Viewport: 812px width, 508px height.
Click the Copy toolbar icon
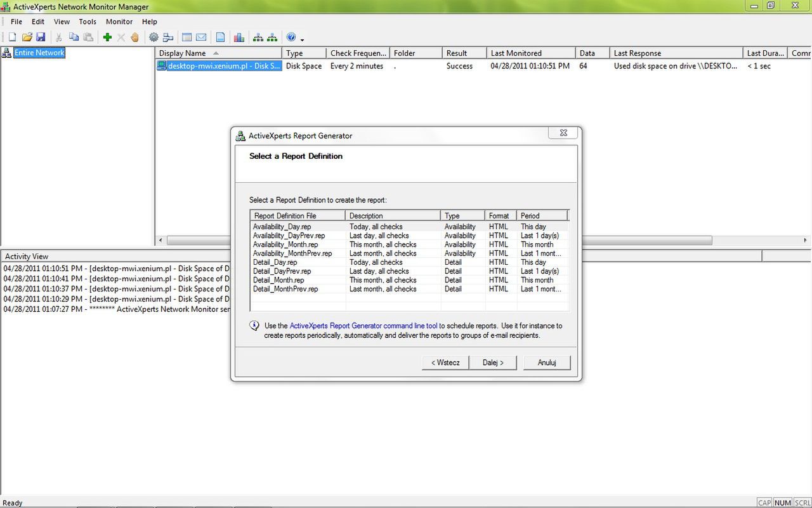[74, 37]
